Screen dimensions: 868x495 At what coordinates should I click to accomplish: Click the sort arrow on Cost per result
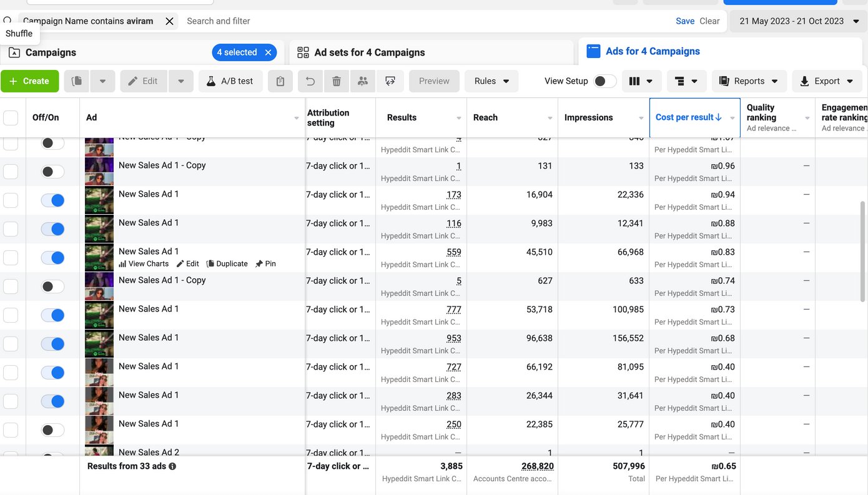point(719,117)
